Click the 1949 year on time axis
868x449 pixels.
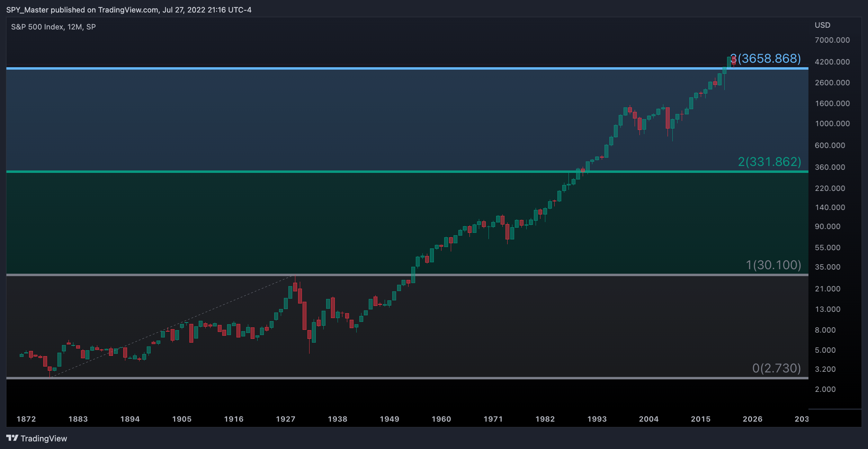point(390,419)
